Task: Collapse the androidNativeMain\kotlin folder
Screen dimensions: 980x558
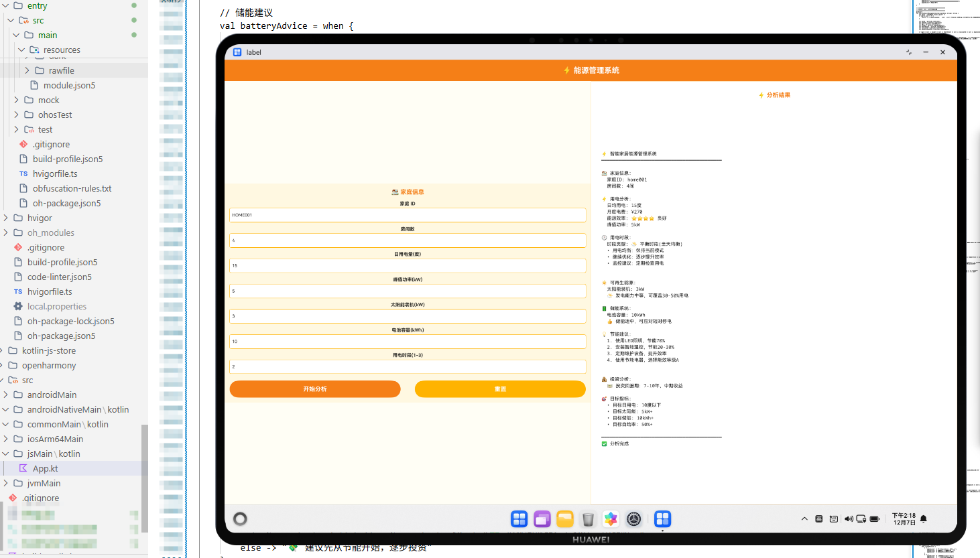Action: 5,409
